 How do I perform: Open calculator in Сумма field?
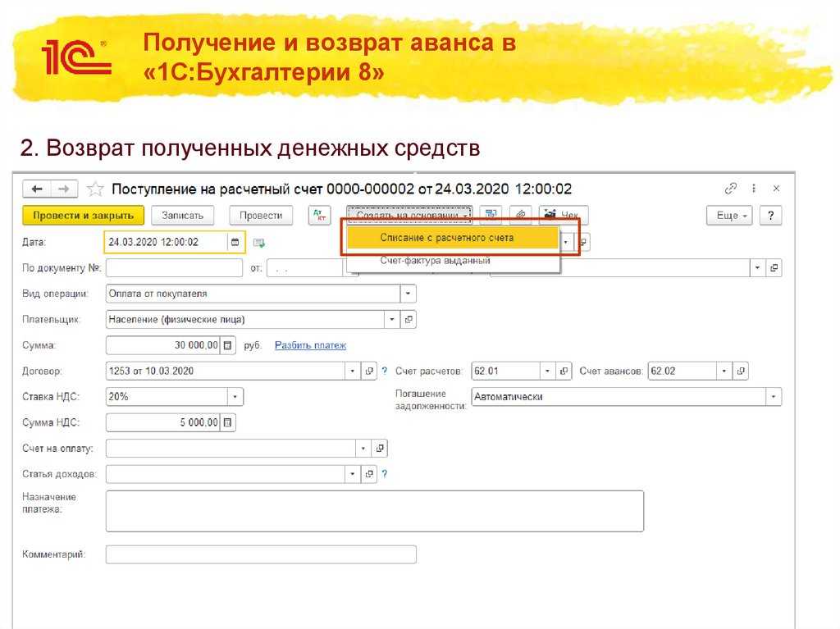(228, 345)
